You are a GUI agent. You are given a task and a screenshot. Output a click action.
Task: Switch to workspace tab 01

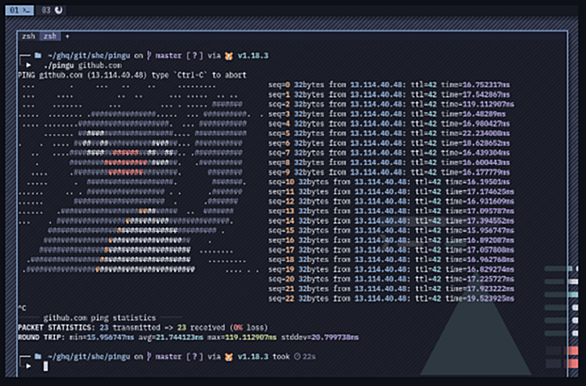pos(19,10)
